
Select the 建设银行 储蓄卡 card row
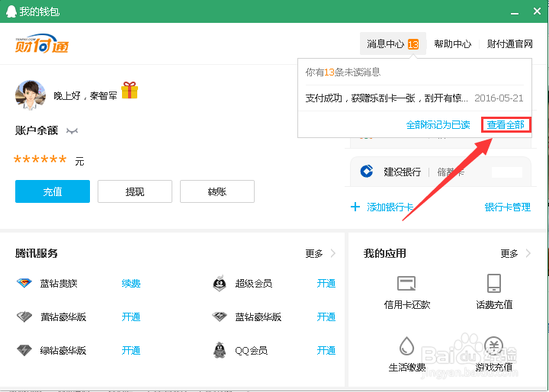pyautogui.click(x=441, y=172)
